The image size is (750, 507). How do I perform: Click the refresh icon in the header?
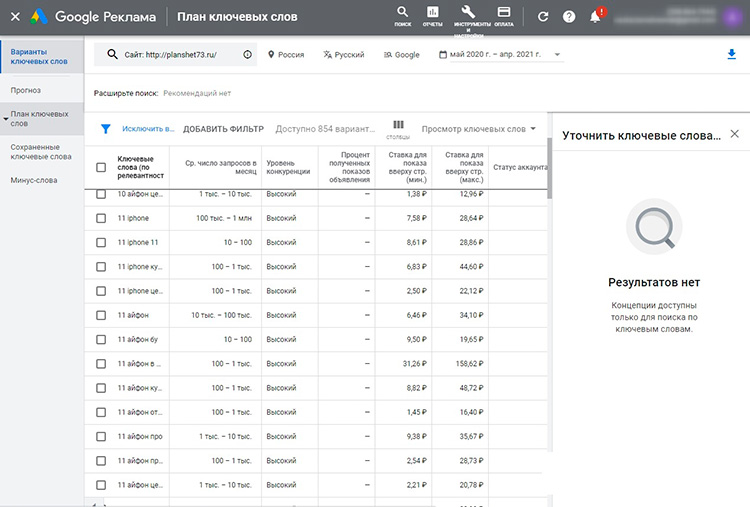(543, 17)
